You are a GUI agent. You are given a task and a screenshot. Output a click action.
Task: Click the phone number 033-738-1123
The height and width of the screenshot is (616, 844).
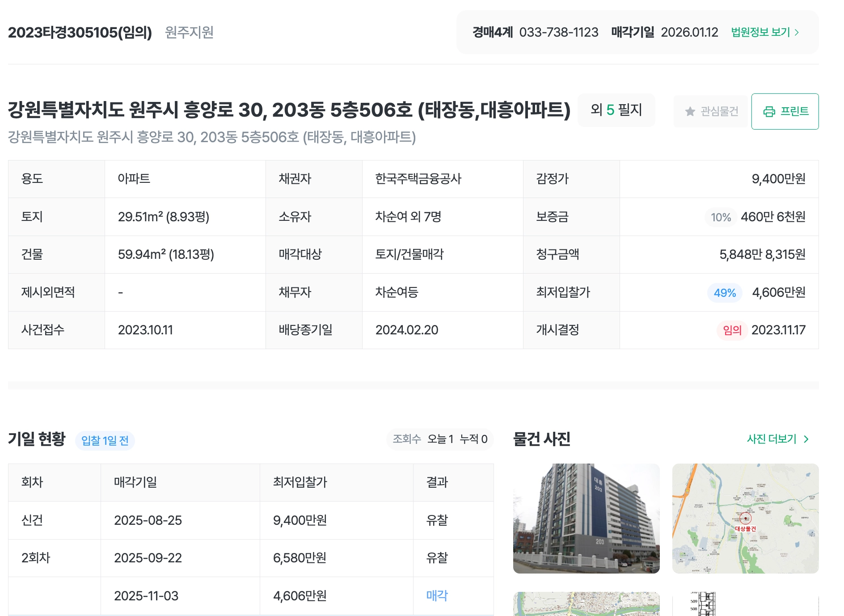[x=559, y=32]
